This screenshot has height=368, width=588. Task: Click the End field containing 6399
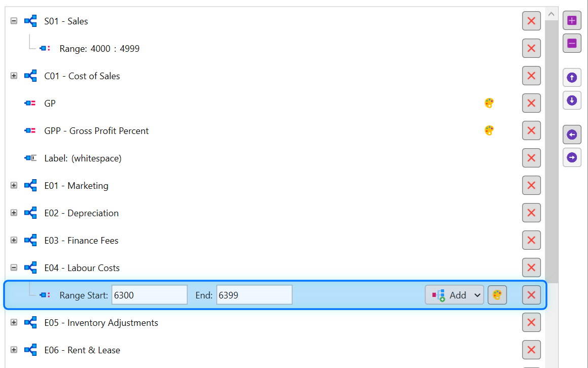coord(254,295)
